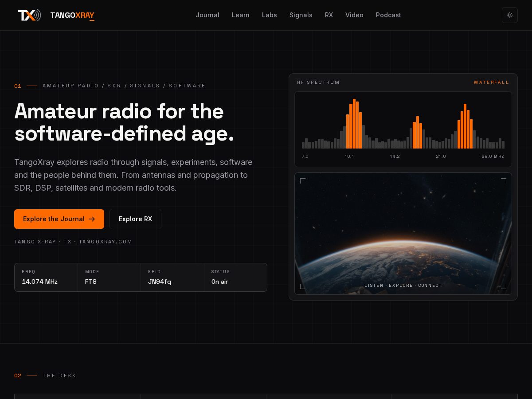
Task: Click the 28.0 MHZ axis label
Action: coord(493,156)
